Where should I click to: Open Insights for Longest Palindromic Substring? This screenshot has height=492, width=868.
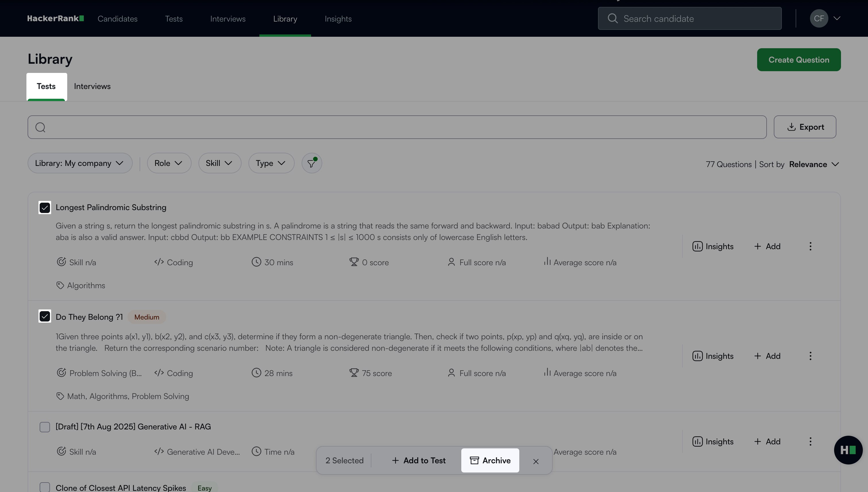tap(713, 246)
